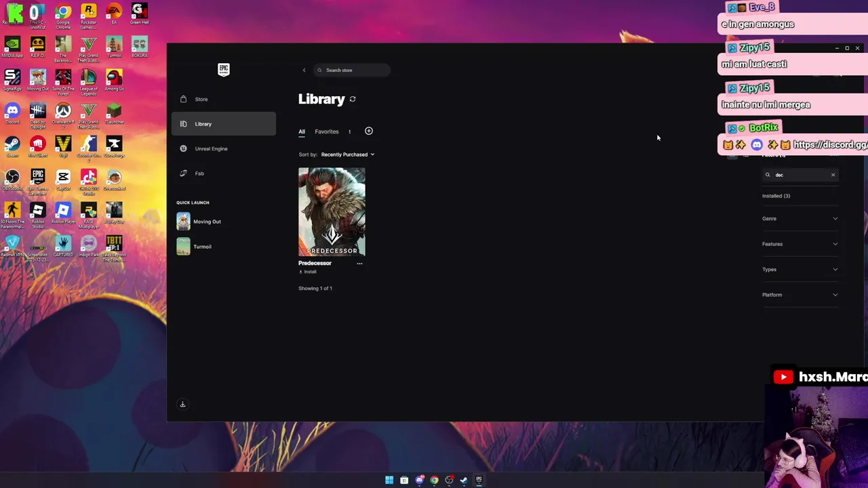
Task: Click the Predecessor game cover thumbnail
Action: point(332,211)
